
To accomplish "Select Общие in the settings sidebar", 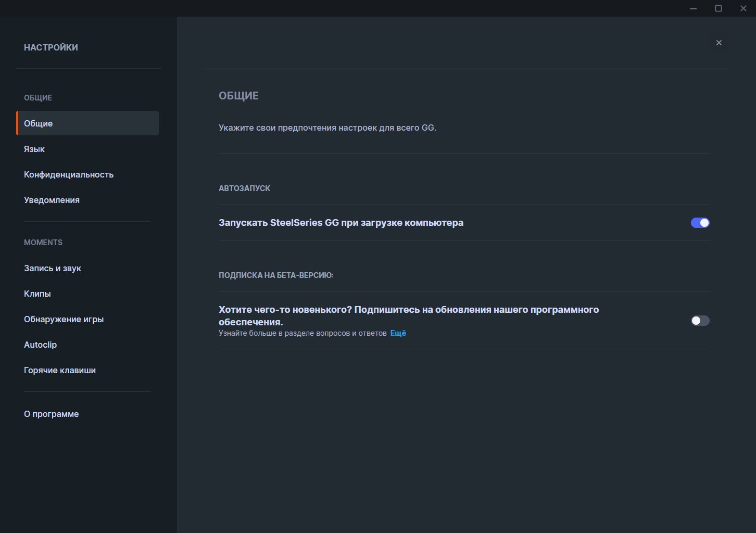I will point(87,123).
